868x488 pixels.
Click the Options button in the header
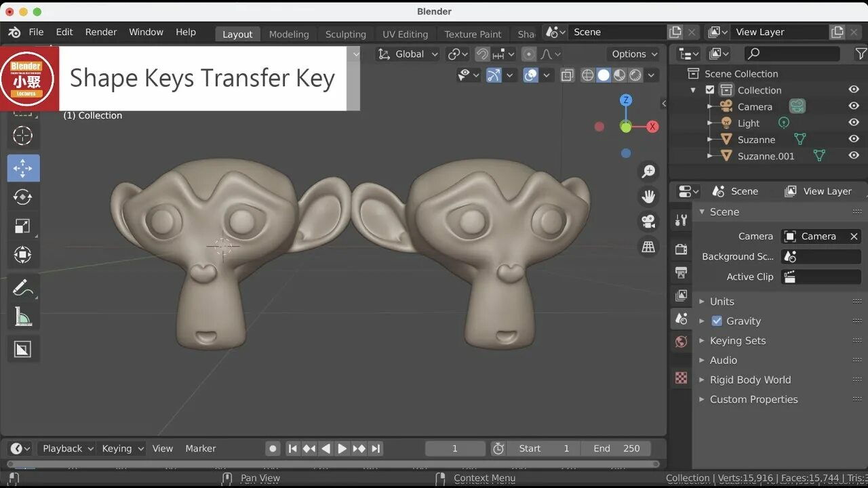[628, 54]
